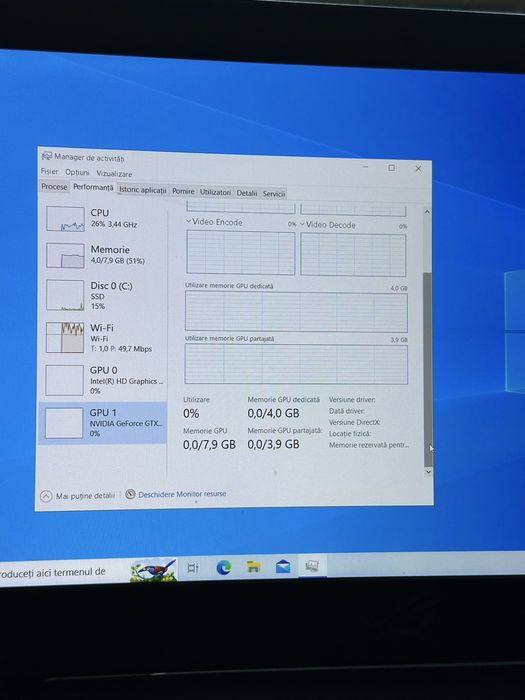Click the 0,0/3,9 GB shared memory value
Image resolution: width=525 pixels, height=700 pixels.
pos(273,444)
